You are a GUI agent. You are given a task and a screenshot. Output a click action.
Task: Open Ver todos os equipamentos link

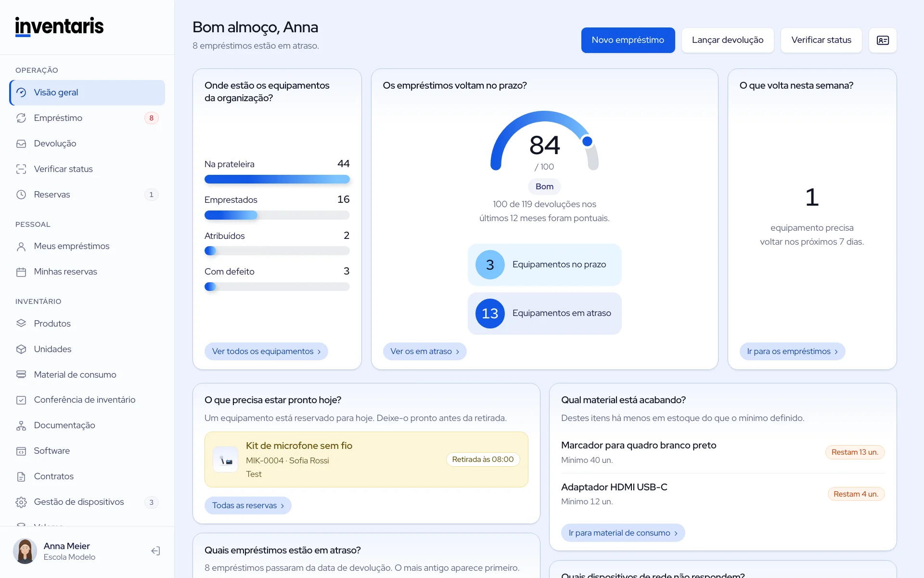pyautogui.click(x=266, y=352)
